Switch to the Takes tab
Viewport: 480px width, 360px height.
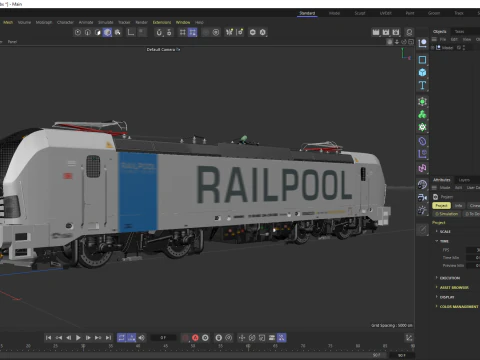[459, 31]
